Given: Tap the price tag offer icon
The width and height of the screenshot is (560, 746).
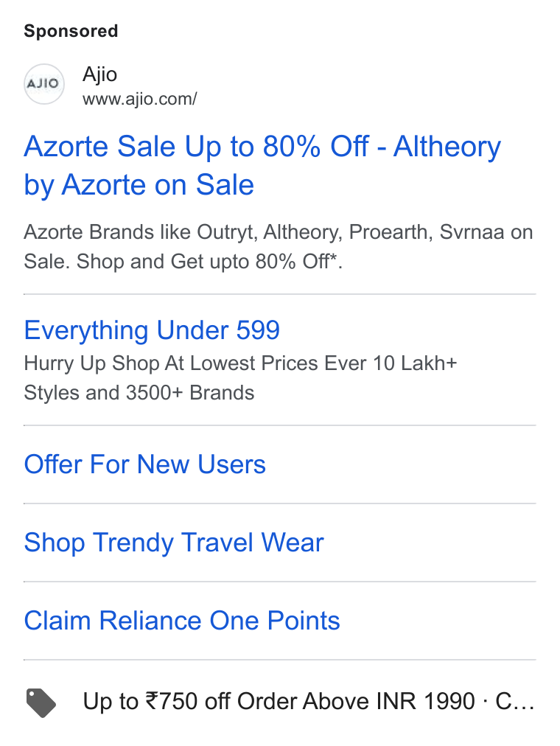Looking at the screenshot, I should pyautogui.click(x=41, y=703).
